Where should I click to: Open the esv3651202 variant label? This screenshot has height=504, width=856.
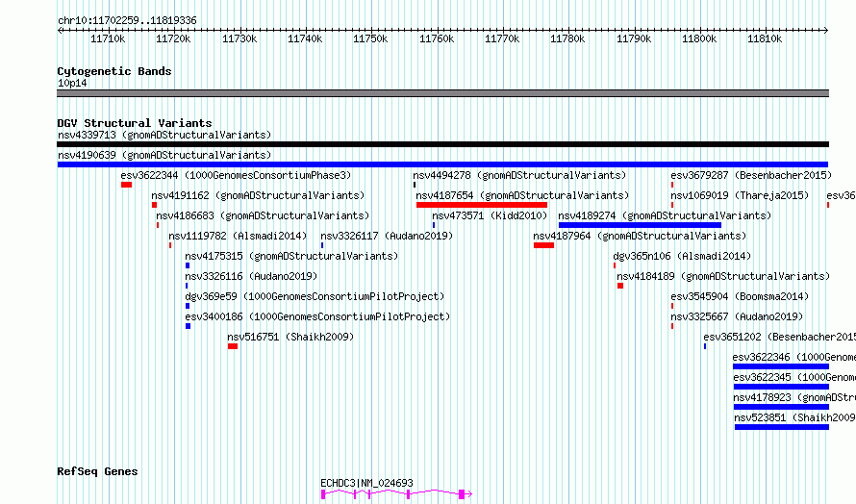[780, 337]
